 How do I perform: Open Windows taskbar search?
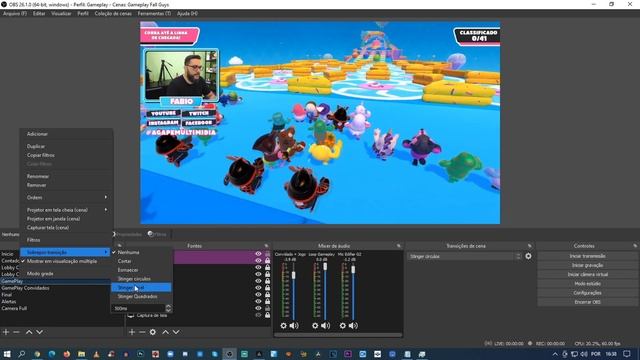[22, 354]
